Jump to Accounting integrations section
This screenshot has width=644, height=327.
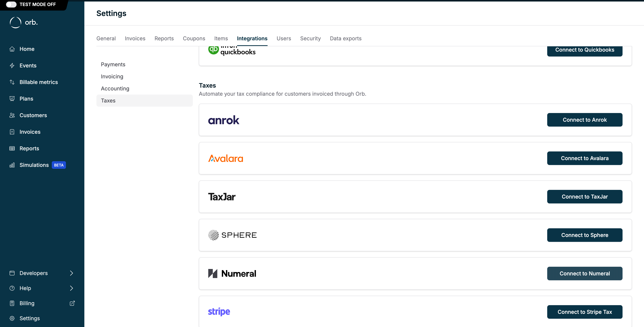(x=144, y=89)
